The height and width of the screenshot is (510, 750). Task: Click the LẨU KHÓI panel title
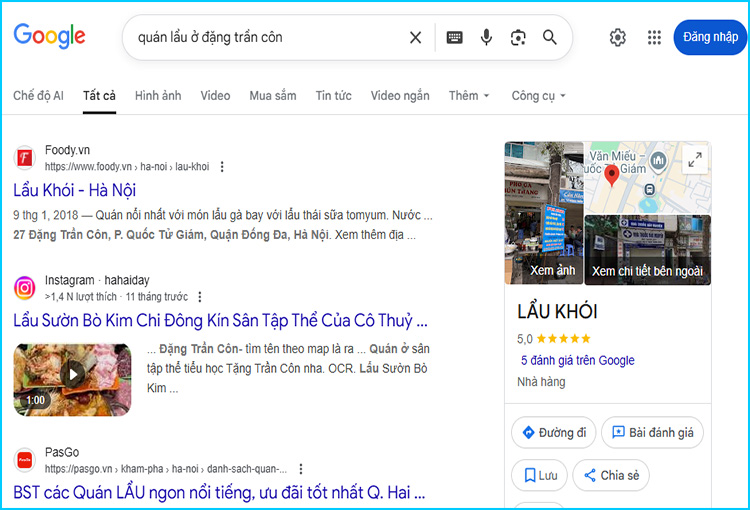(557, 312)
